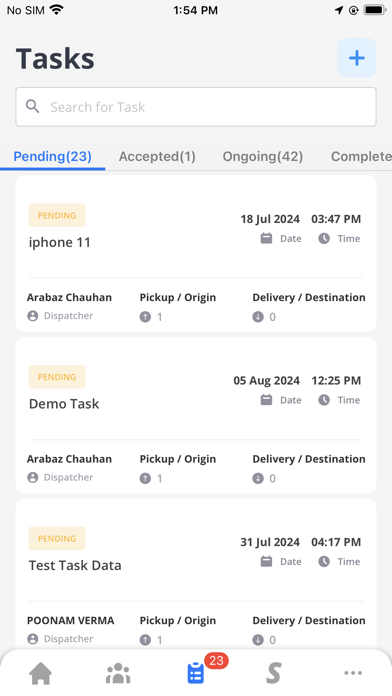This screenshot has width=392, height=696.
Task: Tap delivery arrow icon on Demo Task card
Action: click(x=258, y=478)
